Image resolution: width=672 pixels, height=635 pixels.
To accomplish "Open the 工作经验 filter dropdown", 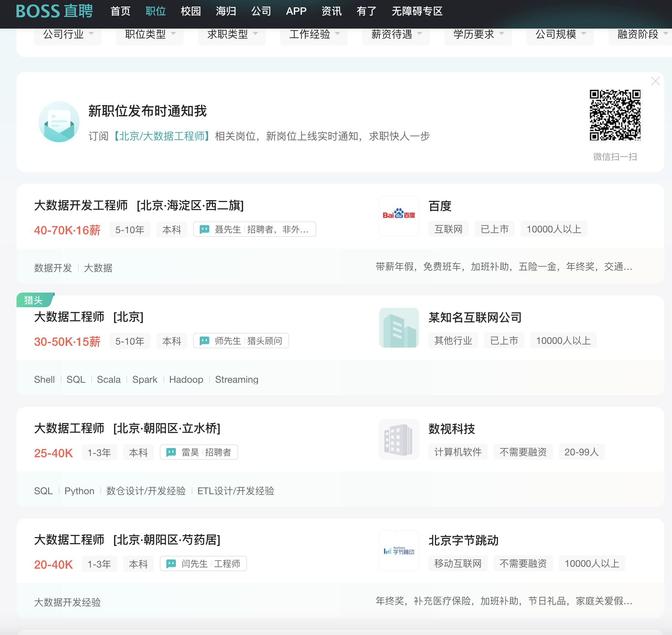I will click(314, 34).
